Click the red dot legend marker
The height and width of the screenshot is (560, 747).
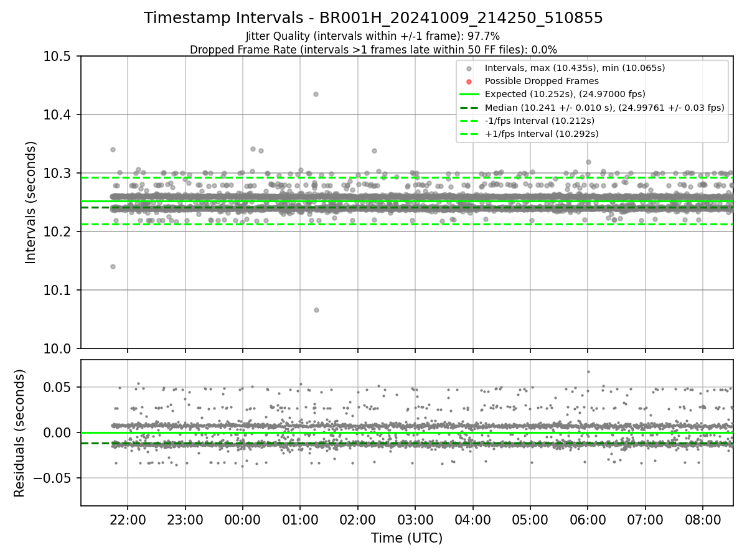tap(469, 81)
